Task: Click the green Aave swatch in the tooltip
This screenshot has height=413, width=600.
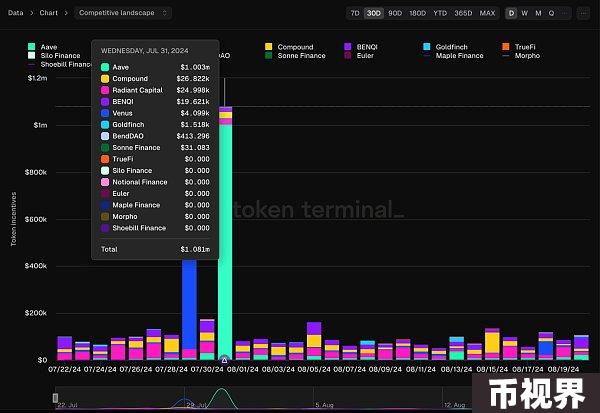Action: click(105, 67)
